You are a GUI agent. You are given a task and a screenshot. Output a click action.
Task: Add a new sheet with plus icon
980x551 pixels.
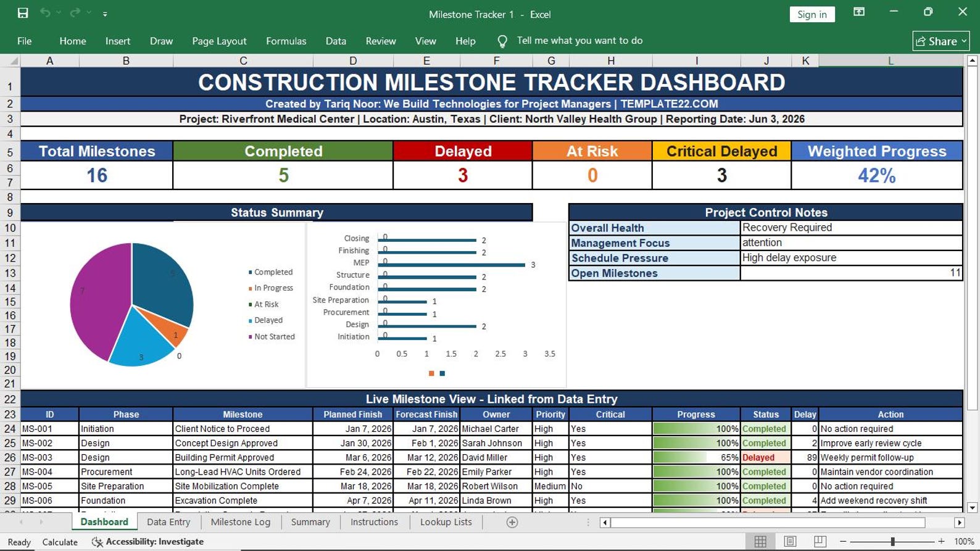coord(512,523)
